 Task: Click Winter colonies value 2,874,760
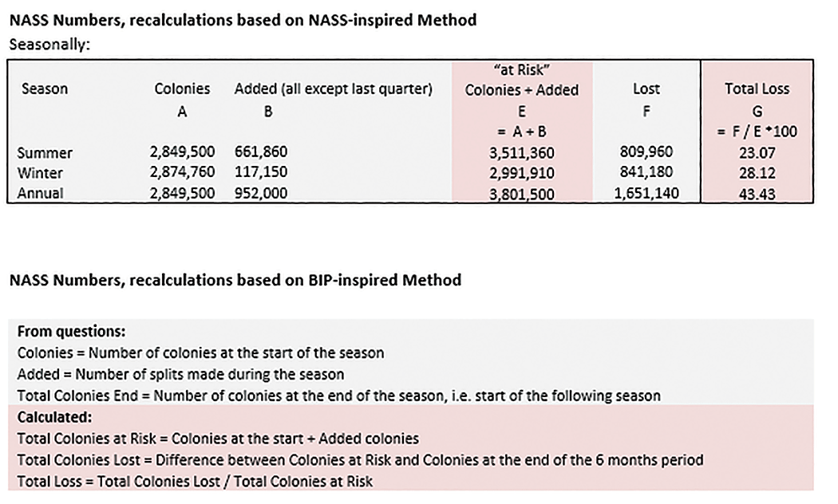click(182, 172)
